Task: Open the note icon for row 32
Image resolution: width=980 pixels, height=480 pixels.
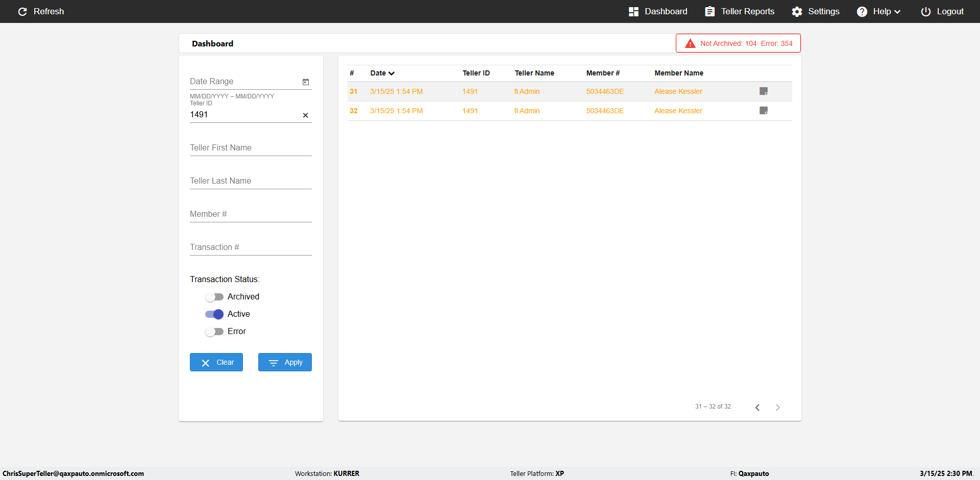Action: click(764, 111)
